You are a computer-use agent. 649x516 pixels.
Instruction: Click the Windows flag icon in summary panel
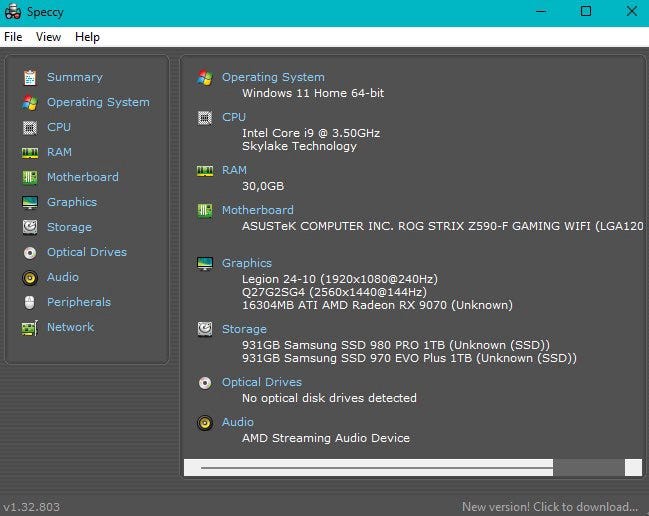click(205, 77)
